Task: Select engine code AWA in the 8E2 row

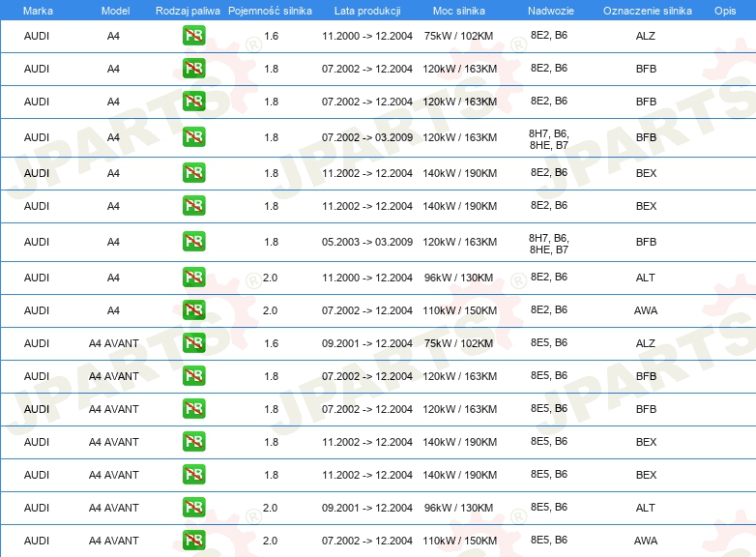Action: pyautogui.click(x=646, y=310)
